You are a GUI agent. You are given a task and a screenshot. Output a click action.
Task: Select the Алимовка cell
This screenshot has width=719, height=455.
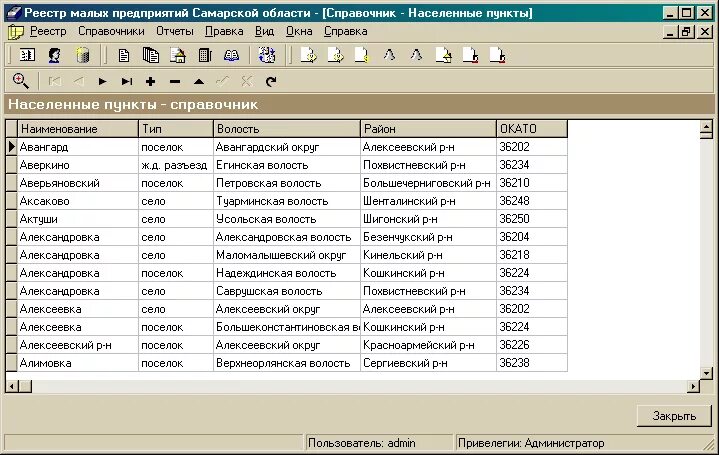pyautogui.click(x=77, y=363)
